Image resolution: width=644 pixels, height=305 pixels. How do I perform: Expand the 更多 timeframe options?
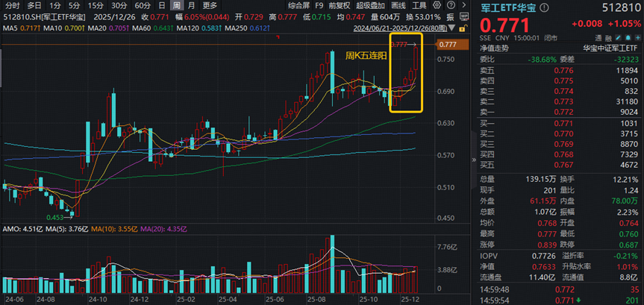209,5
